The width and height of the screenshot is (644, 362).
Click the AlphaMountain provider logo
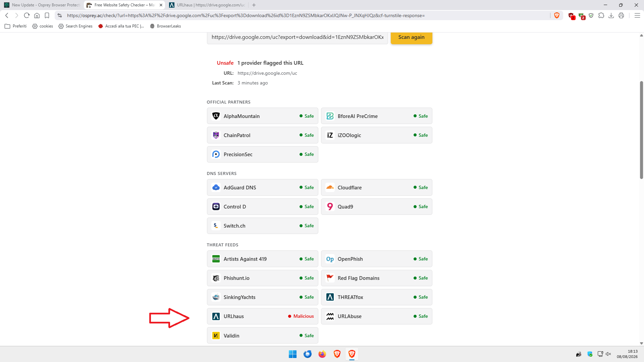coord(216,116)
